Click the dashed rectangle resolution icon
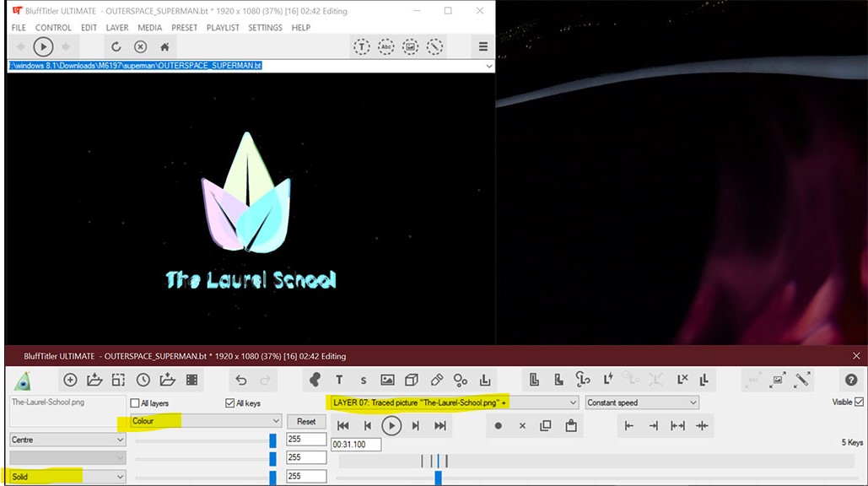The height and width of the screenshot is (486, 868). pos(118,380)
